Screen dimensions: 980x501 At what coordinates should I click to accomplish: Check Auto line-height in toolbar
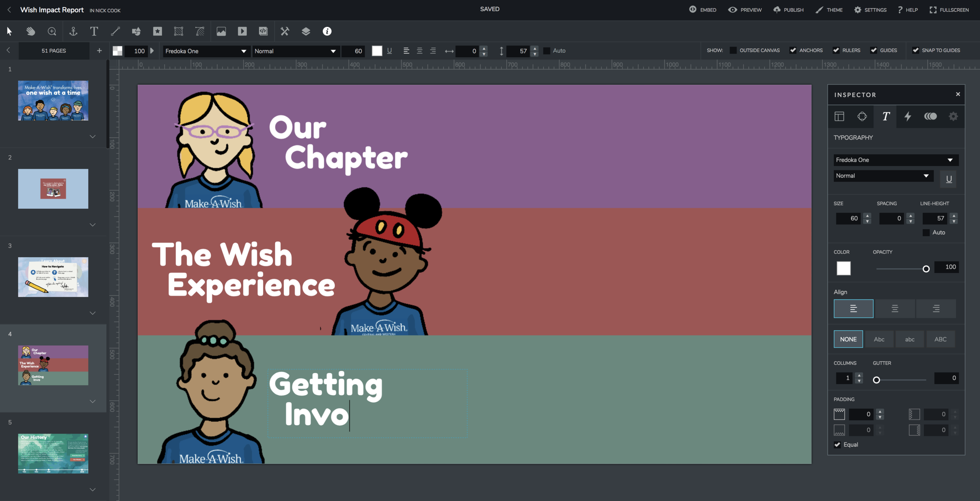coord(546,51)
